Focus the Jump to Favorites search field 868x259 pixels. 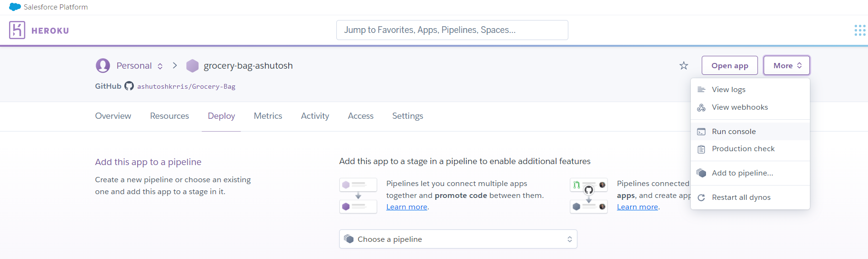[x=452, y=30]
